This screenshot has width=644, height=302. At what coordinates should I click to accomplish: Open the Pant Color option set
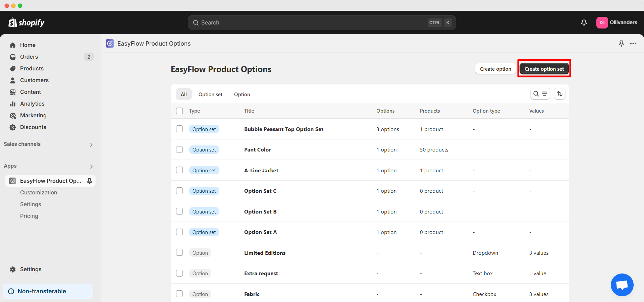point(258,149)
